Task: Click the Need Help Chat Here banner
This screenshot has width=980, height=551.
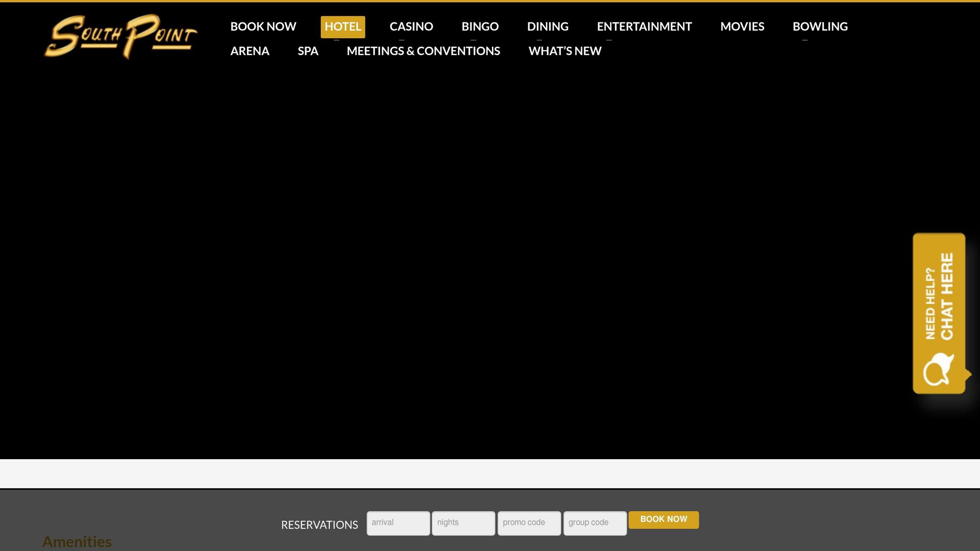Action: (939, 297)
